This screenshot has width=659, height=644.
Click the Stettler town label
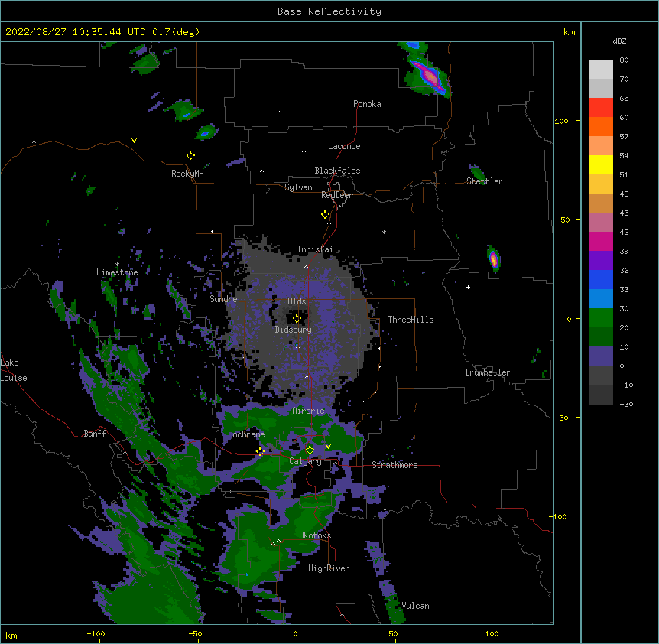pos(485,181)
